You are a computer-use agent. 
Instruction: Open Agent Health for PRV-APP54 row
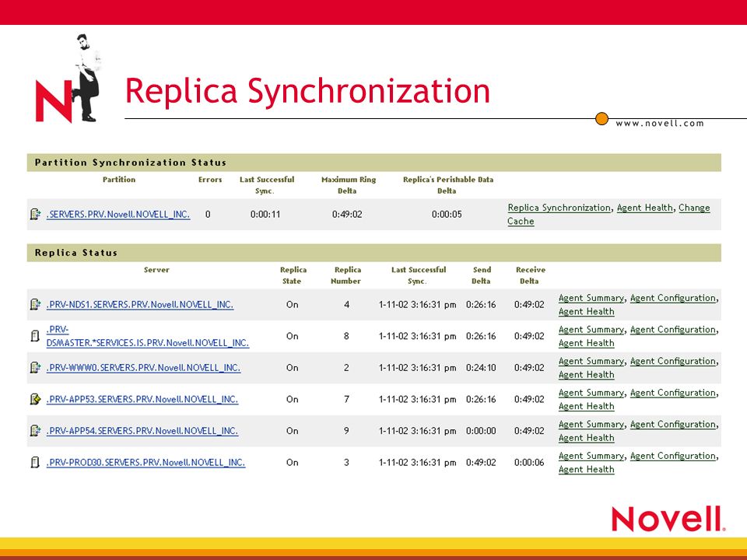tap(587, 438)
